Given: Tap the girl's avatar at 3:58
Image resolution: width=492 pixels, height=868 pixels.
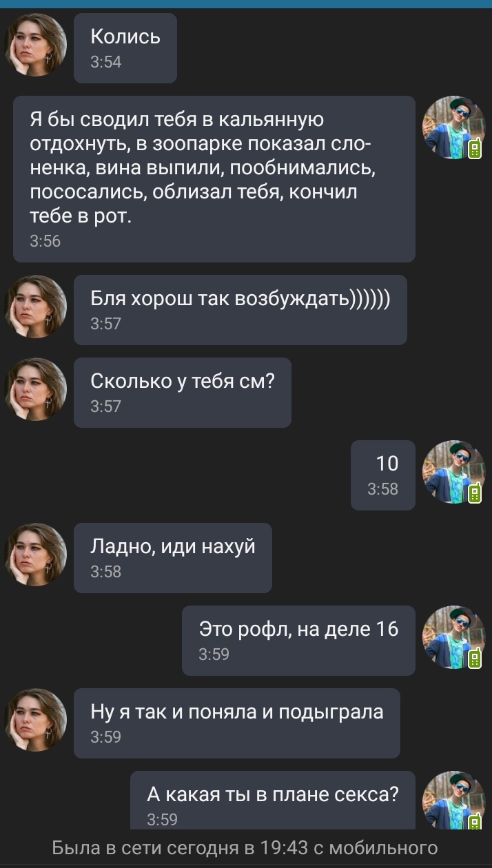Looking at the screenshot, I should 36,555.
